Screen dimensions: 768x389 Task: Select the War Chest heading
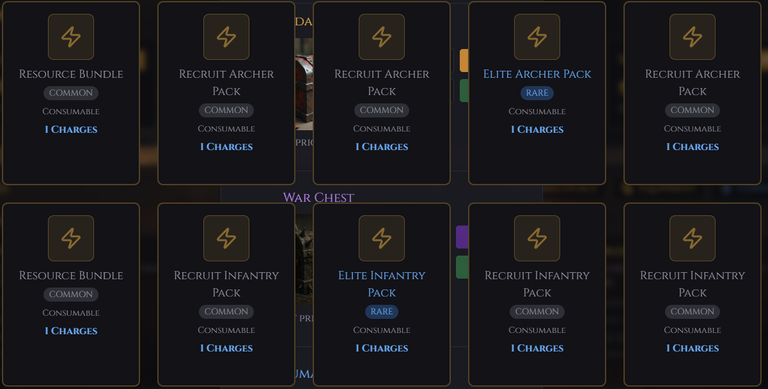pos(318,197)
